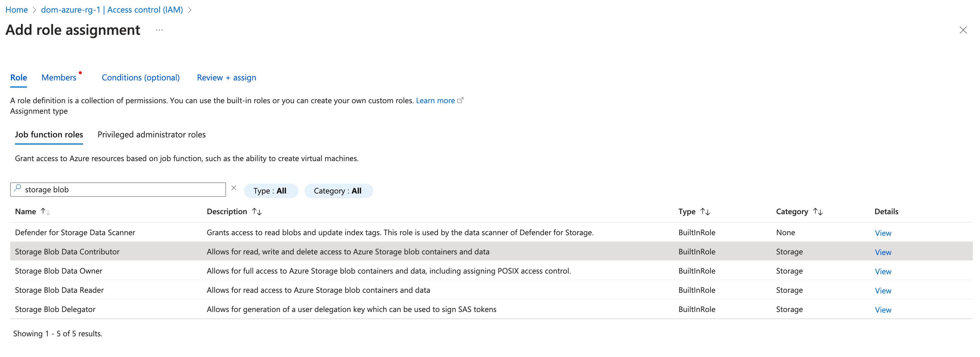This screenshot has height=357, width=980.
Task: Select Storage Blob Delegator role
Action: (x=55, y=310)
